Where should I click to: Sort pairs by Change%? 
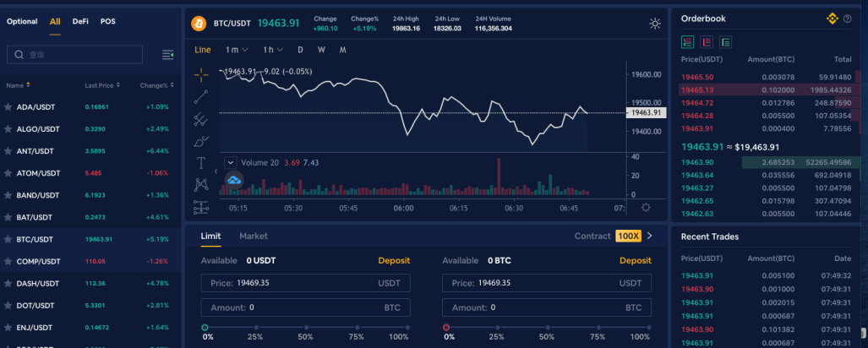156,86
